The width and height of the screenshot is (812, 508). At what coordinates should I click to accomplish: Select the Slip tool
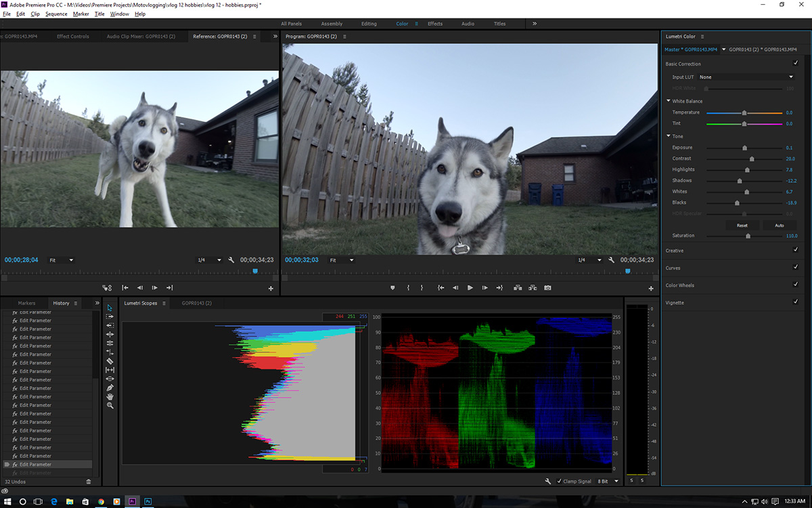point(110,370)
